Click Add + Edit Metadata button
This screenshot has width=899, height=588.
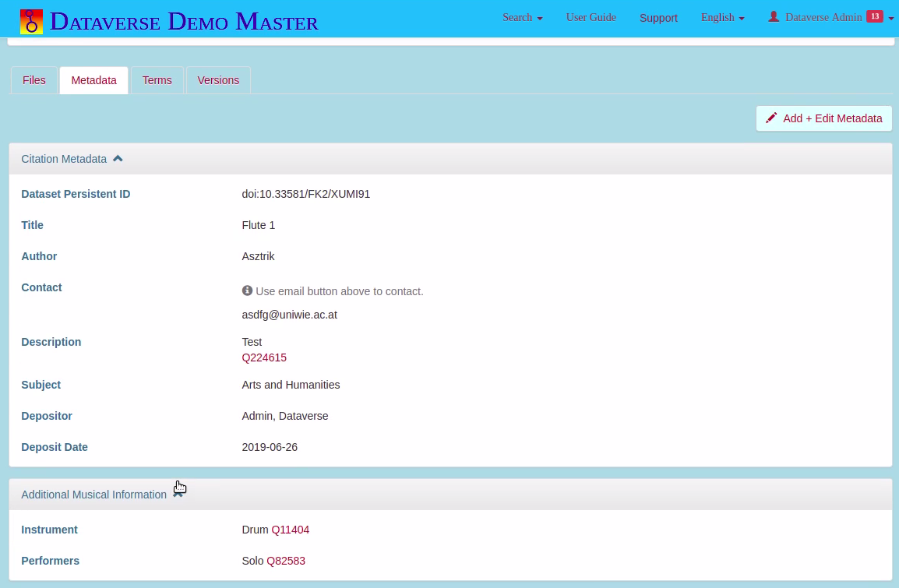[x=823, y=118]
